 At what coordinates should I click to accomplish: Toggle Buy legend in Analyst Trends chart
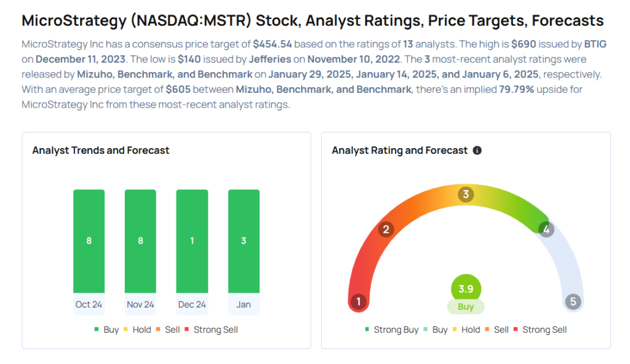click(106, 330)
